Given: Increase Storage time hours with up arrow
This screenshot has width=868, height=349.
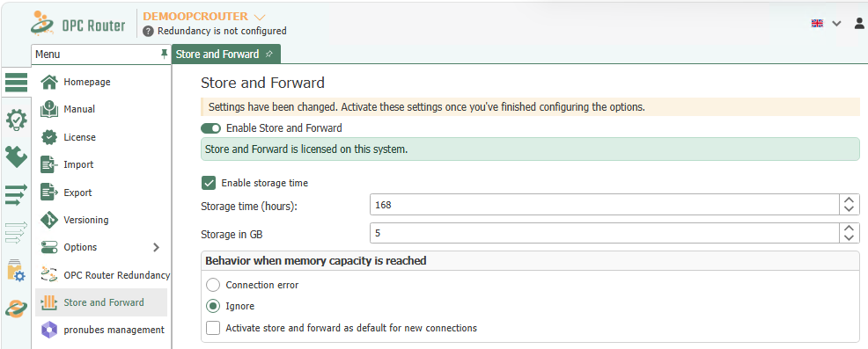Looking at the screenshot, I should click(x=849, y=200).
